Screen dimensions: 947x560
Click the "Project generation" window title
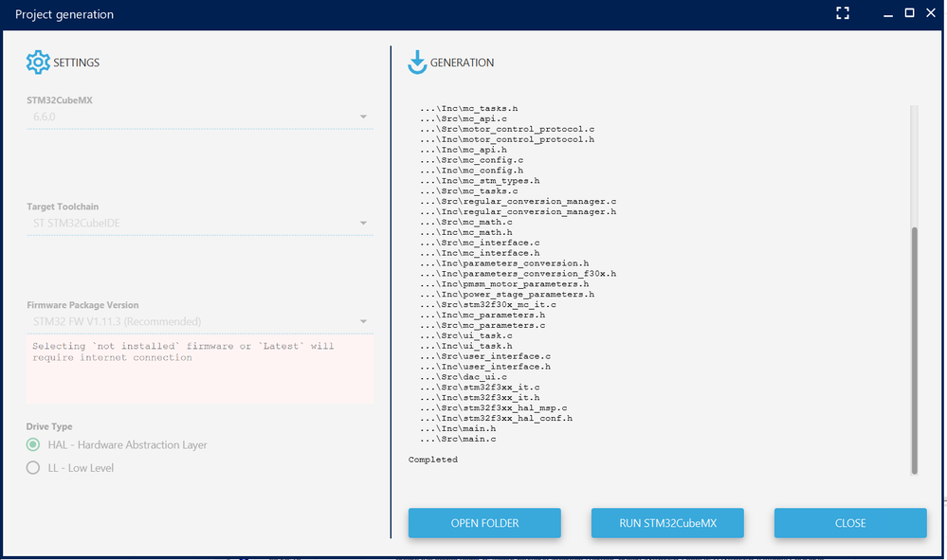64,14
